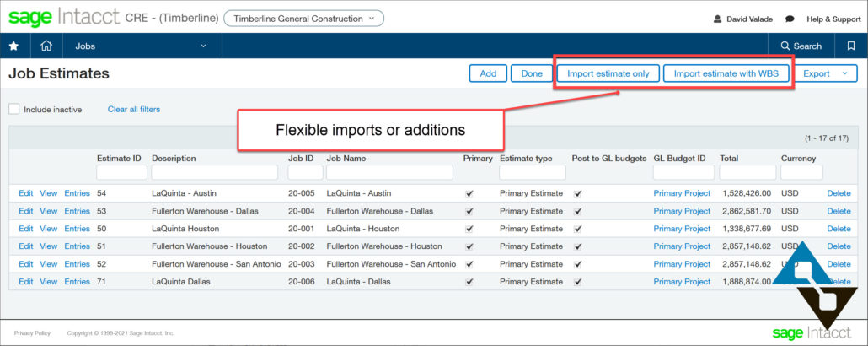This screenshot has height=346, width=868.
Task: View estimate 53 Fullerton Warehouse - Dallas
Action: tap(49, 211)
